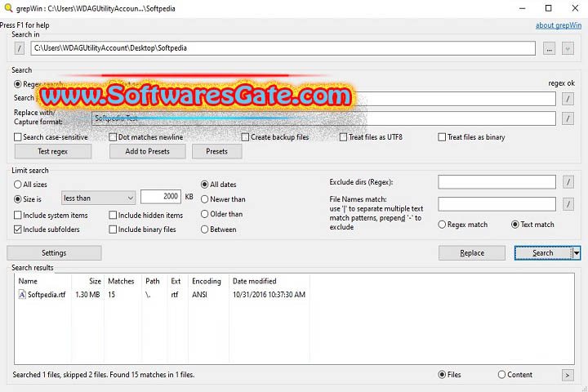This screenshot has height=392, width=588.
Task: Sort results by Ext column header
Action: [x=176, y=281]
